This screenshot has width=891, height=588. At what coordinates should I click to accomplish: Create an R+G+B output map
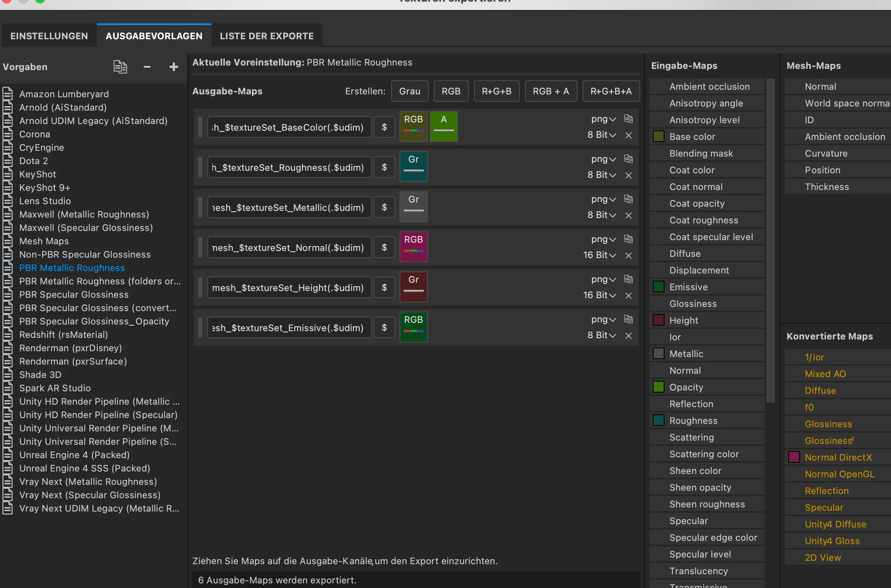coord(496,91)
